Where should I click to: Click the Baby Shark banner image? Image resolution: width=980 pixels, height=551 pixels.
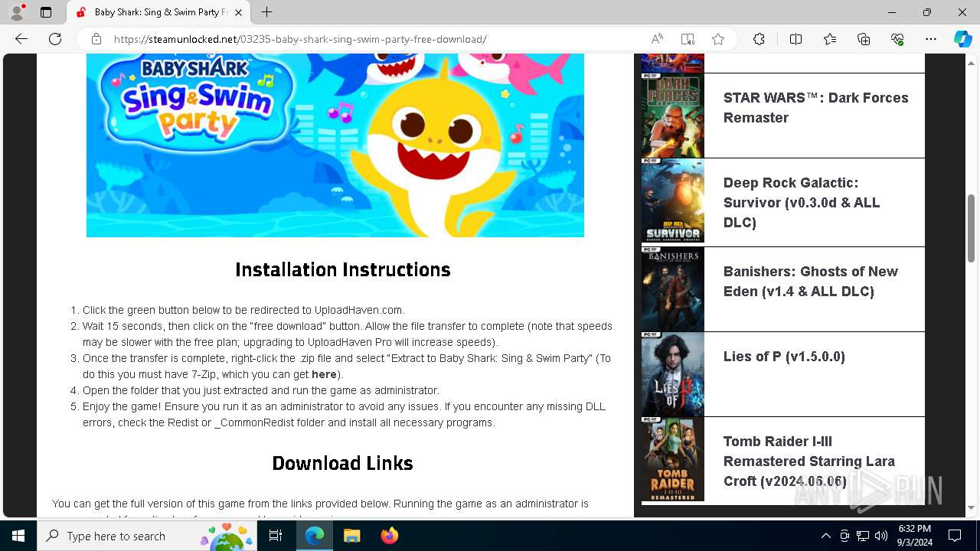[x=335, y=145]
